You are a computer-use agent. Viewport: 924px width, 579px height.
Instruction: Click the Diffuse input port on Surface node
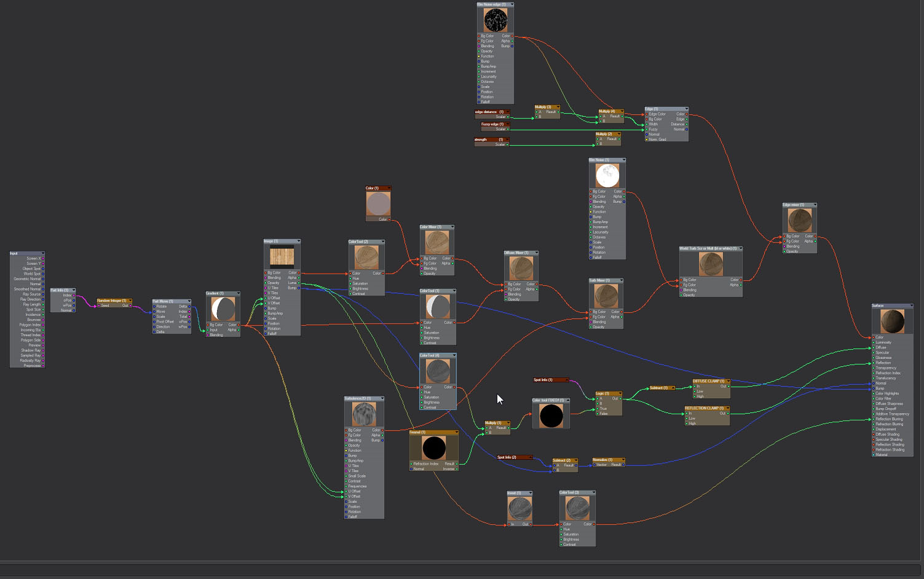(874, 347)
